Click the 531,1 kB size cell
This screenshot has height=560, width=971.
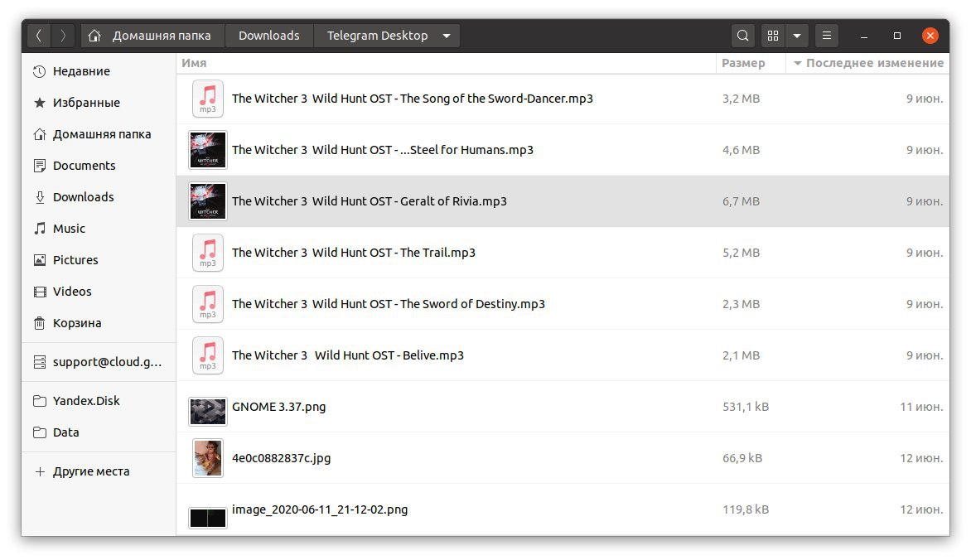(746, 407)
